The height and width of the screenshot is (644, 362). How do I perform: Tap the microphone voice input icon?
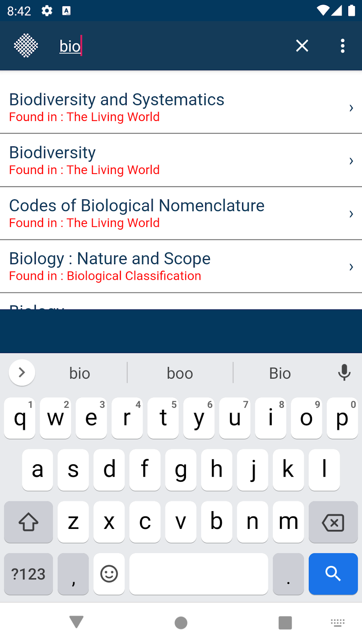[344, 373]
